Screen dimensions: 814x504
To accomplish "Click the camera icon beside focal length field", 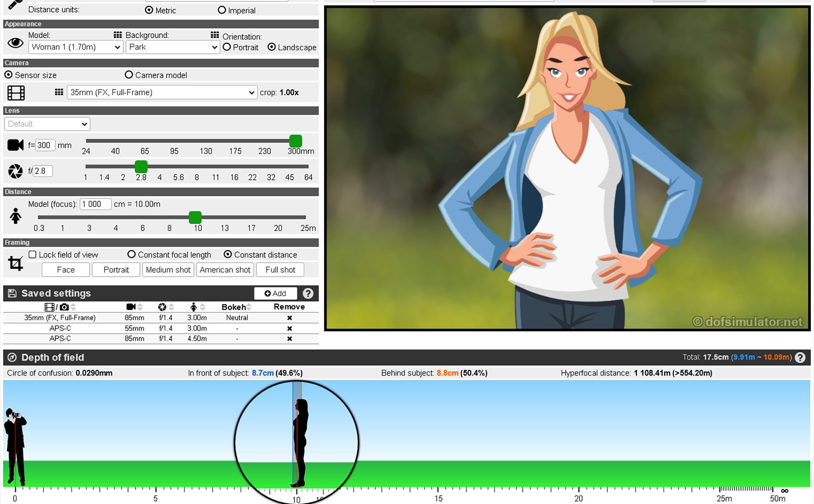I will 15,145.
